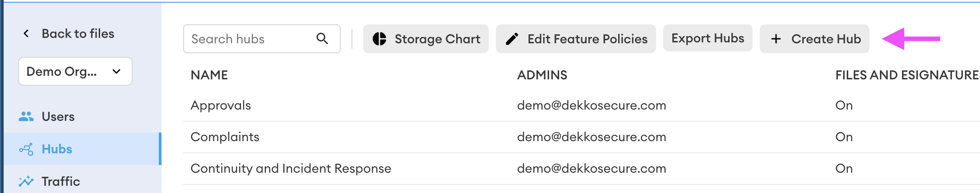
Task: Open the Demo Org organization dropdown
Action: pyautogui.click(x=75, y=71)
